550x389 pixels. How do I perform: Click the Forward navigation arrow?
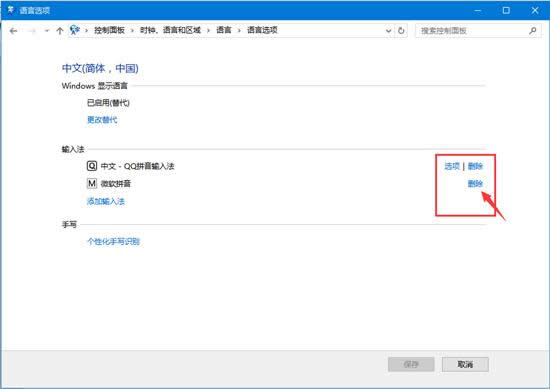pos(32,31)
